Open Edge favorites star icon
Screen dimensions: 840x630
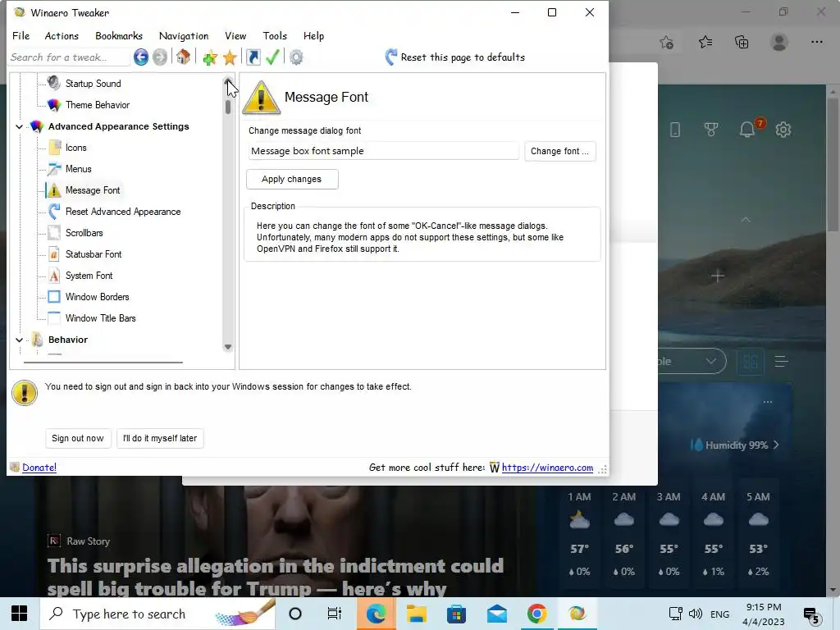tap(705, 42)
